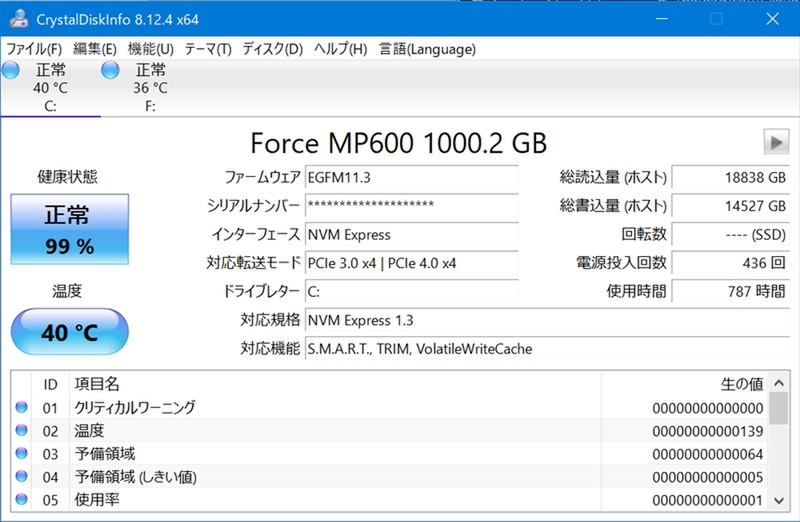The image size is (800, 522).
Task: Click the masked serial number field
Action: 412,206
